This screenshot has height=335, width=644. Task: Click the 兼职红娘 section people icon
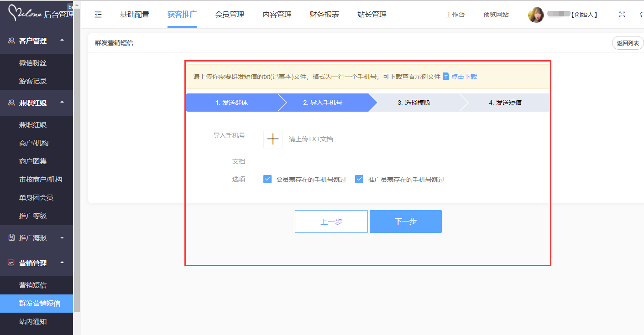11,103
